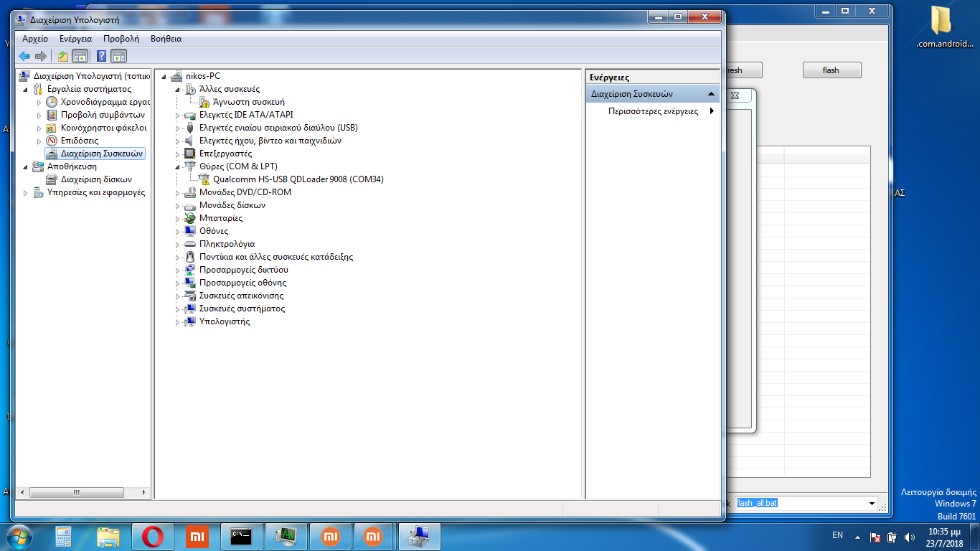The image size is (980, 551).
Task: Click the Πληκτρολόγια keyboard icon
Action: click(x=190, y=244)
